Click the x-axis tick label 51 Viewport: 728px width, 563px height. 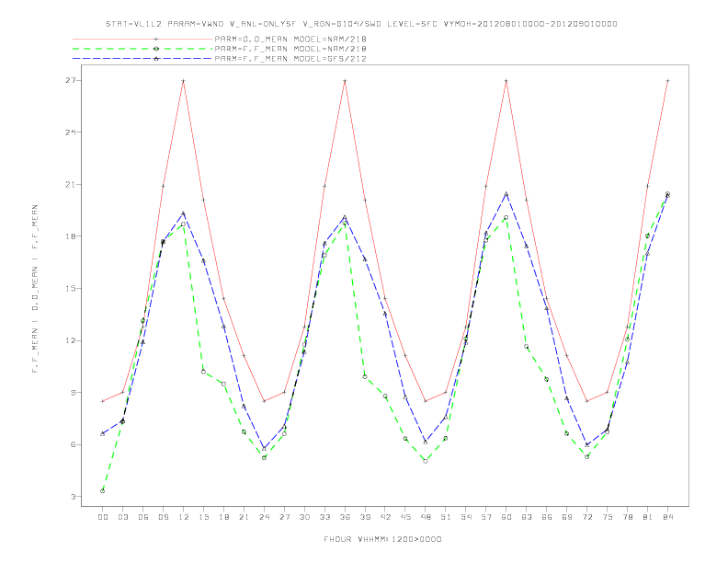point(446,517)
